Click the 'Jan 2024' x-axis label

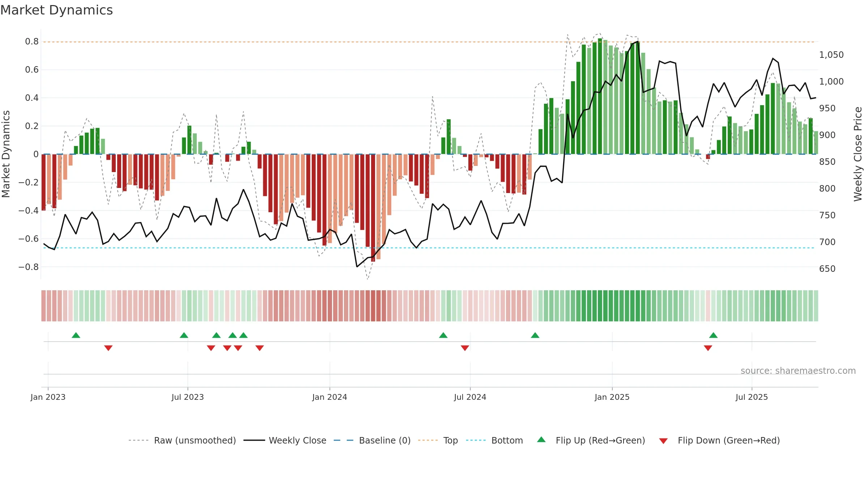pyautogui.click(x=330, y=397)
